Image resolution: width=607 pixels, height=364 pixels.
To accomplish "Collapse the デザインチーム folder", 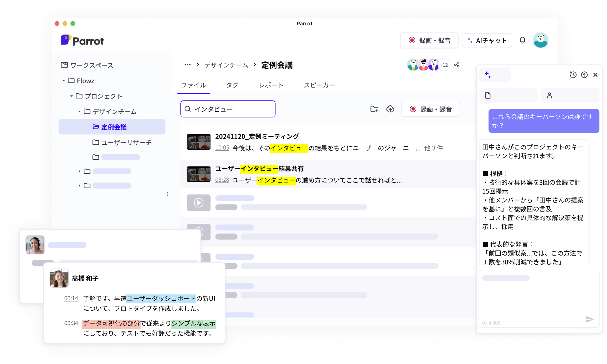I will coord(79,111).
